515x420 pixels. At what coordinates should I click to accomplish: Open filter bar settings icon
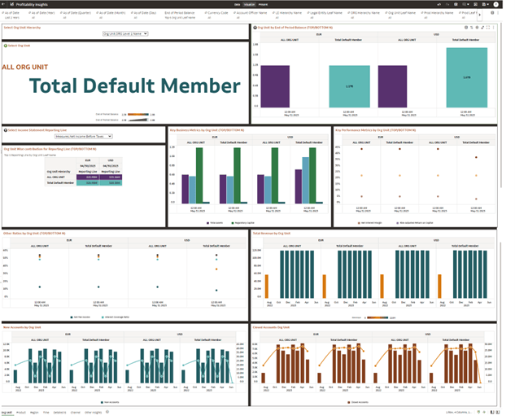(x=492, y=13)
